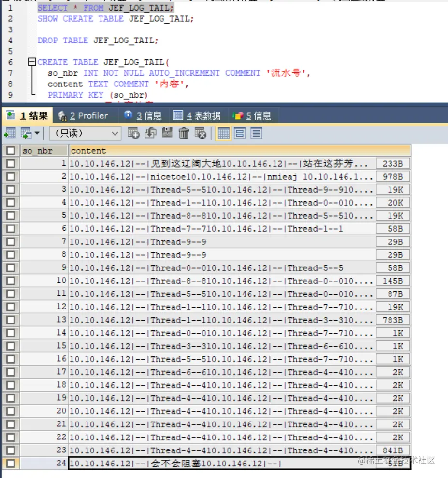Switch to text view of results
This screenshot has width=448, height=478.
click(257, 134)
